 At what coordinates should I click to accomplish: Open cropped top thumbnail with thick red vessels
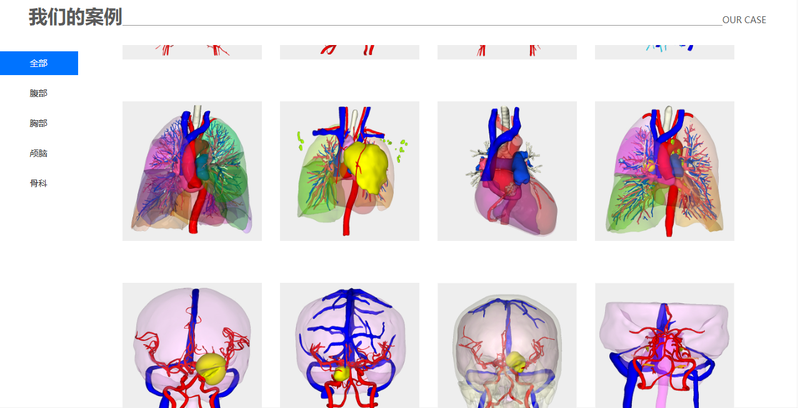(x=349, y=52)
